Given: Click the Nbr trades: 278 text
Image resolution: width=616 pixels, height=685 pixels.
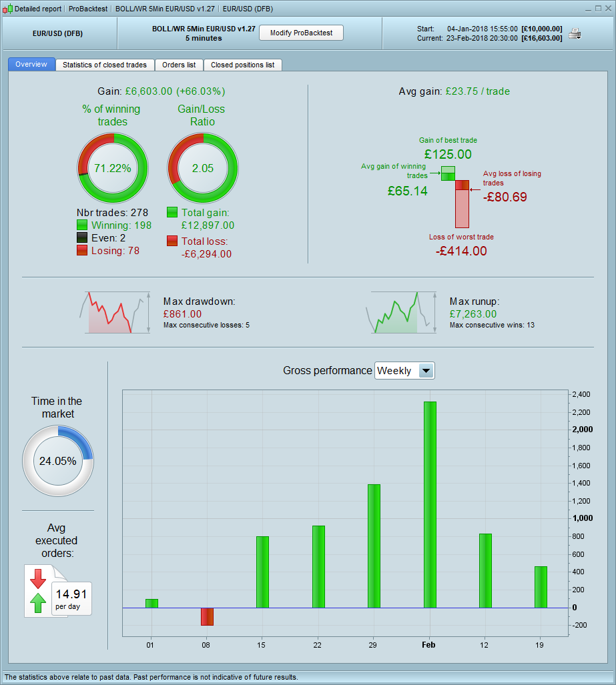Looking at the screenshot, I should click(112, 212).
